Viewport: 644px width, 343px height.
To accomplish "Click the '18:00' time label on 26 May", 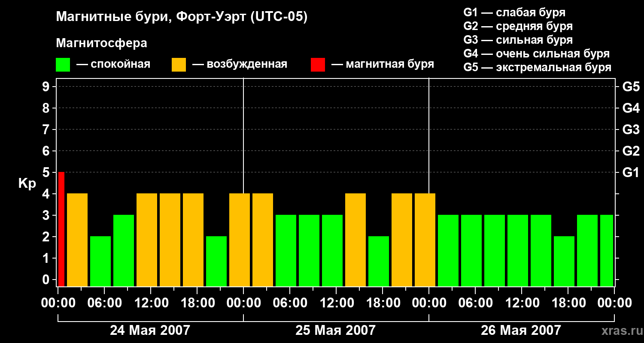I will [x=568, y=303].
